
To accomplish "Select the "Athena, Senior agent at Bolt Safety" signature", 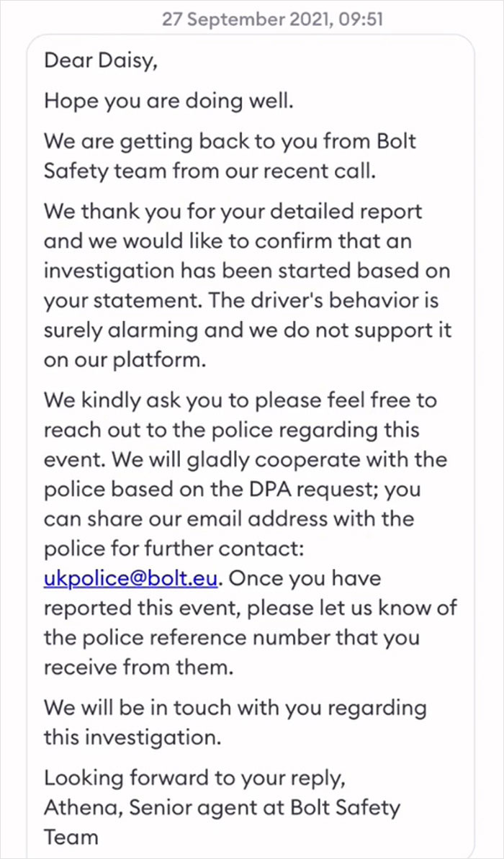I will 222,808.
